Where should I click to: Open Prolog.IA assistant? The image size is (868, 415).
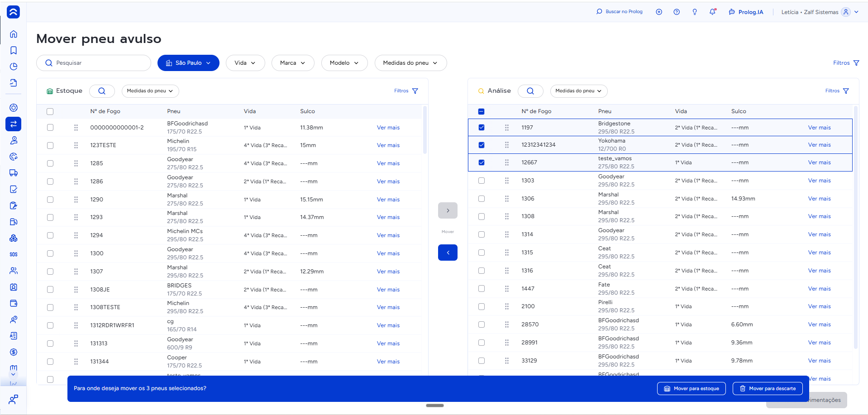[x=746, y=12]
